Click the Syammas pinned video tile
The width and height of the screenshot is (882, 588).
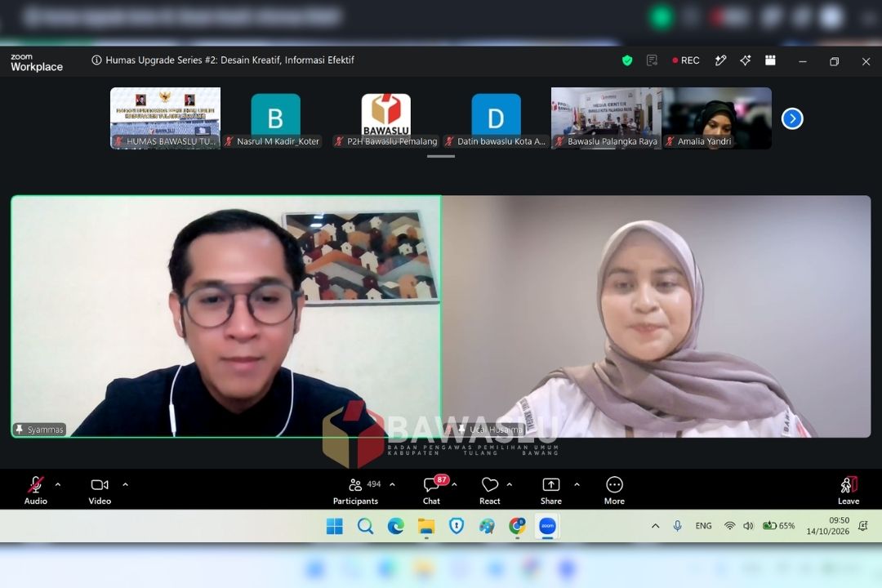click(226, 316)
